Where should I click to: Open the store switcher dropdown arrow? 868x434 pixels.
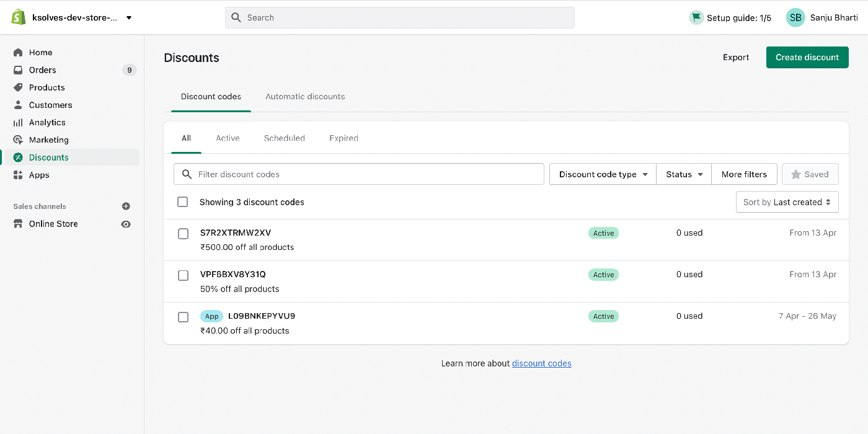pos(129,18)
